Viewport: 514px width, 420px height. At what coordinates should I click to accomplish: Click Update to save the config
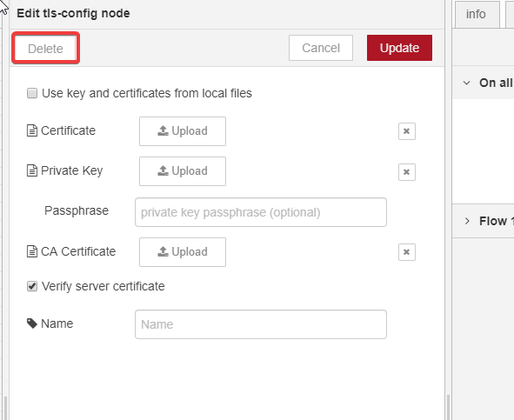[x=399, y=48]
